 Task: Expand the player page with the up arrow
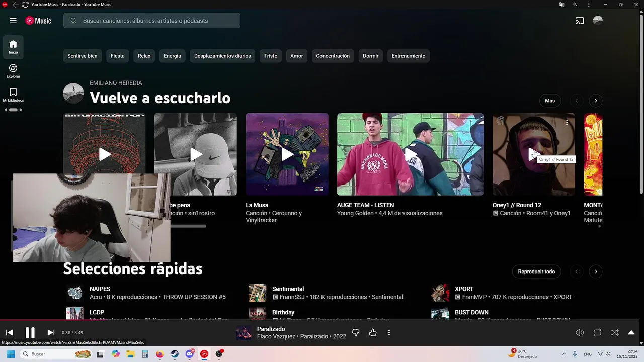[x=631, y=332]
